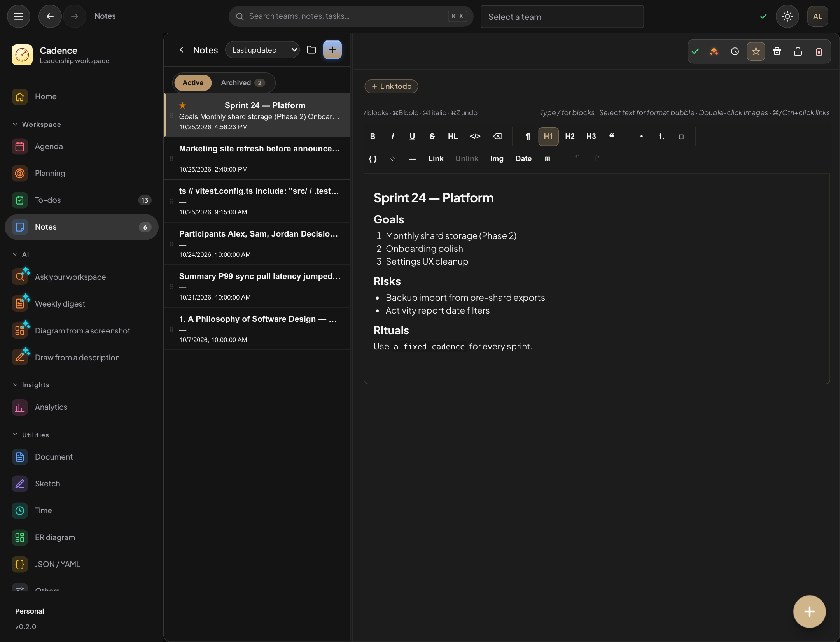The image size is (840, 642).
Task: Apply highlight with the HL button
Action: 453,137
